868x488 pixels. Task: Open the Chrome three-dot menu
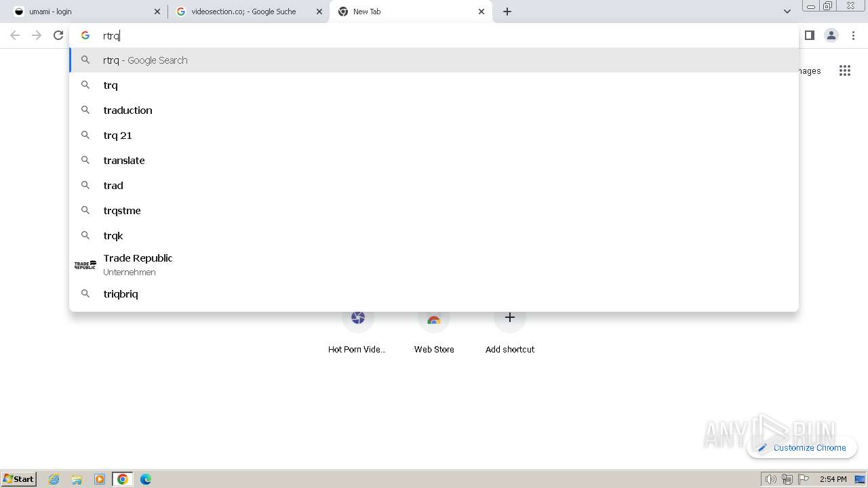coord(853,35)
